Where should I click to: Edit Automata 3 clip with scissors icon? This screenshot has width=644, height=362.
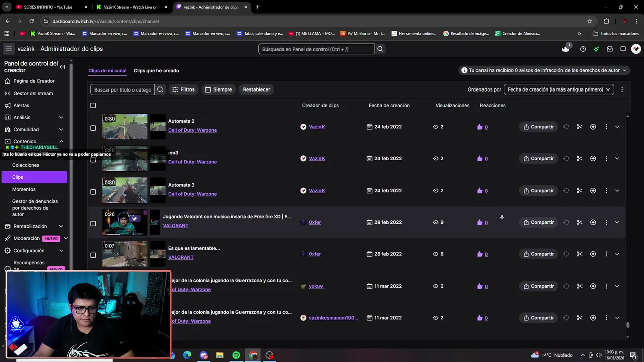click(x=579, y=191)
